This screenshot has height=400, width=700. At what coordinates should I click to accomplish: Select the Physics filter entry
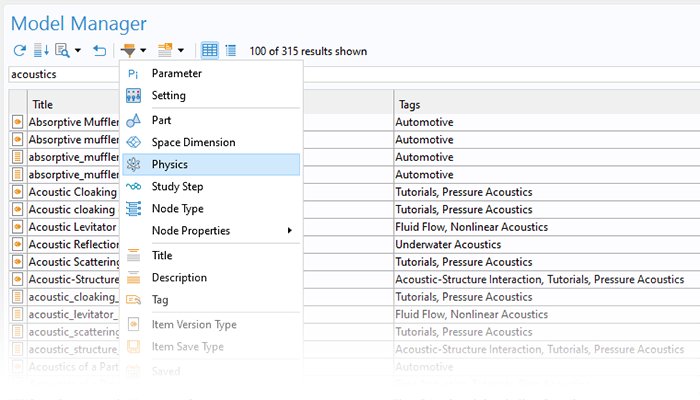211,164
